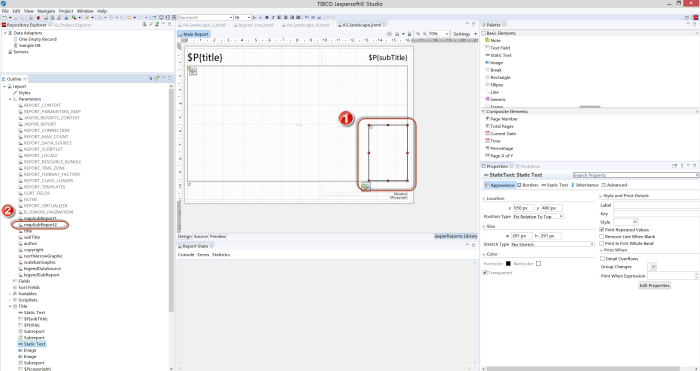Toggle Print Repeated Values checkbox
Screen dimensions: 700x371
602,229
